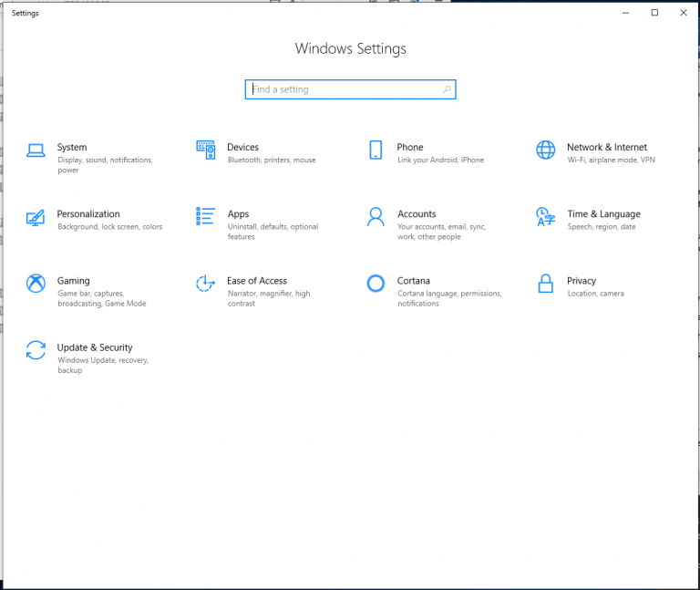Open Time & Language title

click(604, 214)
